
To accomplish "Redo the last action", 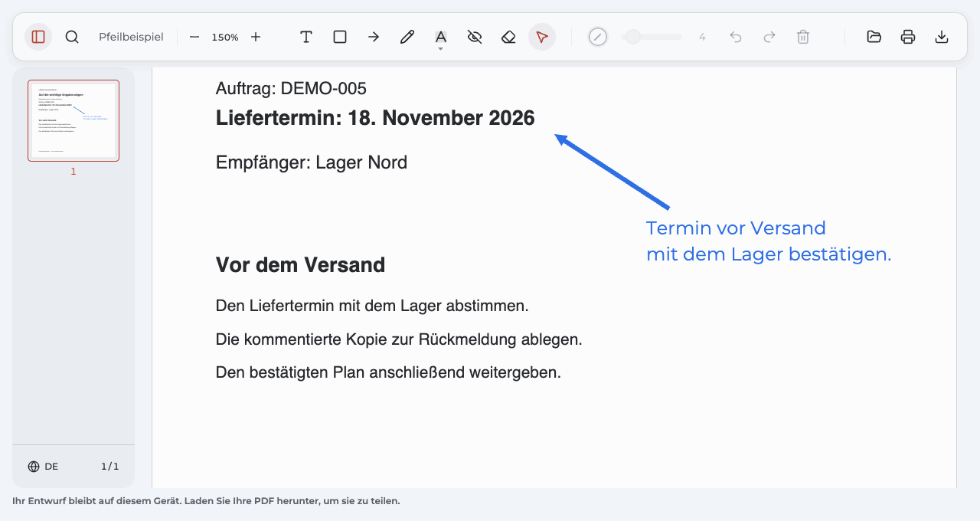I will [x=769, y=37].
